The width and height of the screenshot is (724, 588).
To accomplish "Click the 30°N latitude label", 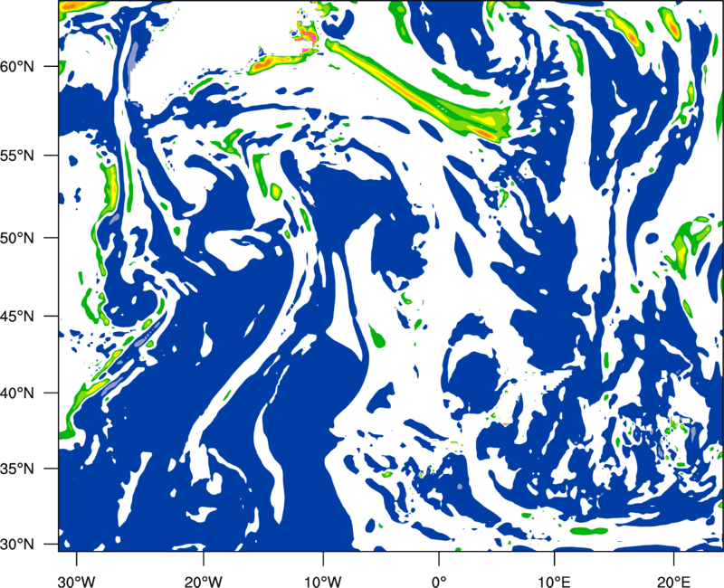I will (x=17, y=545).
